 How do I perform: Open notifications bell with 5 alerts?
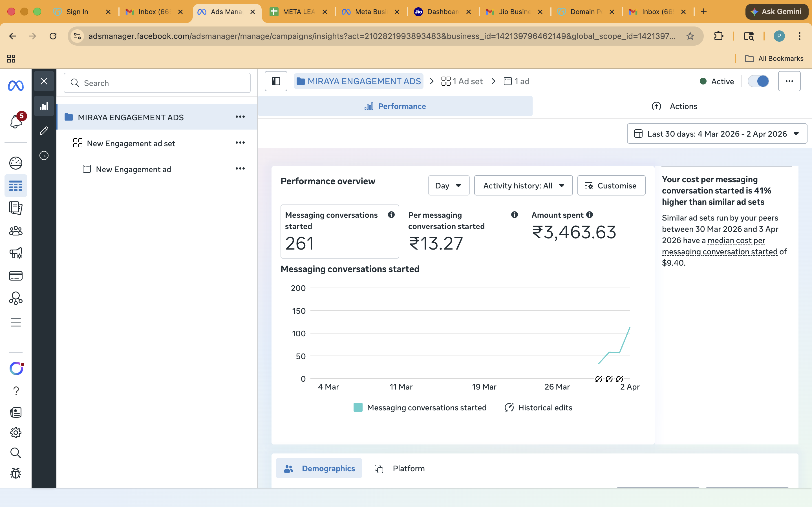(16, 121)
